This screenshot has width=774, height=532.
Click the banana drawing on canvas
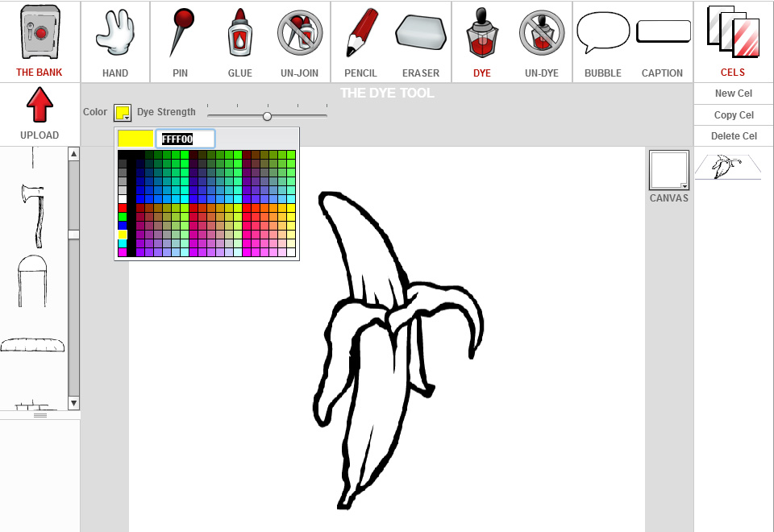[x=397, y=350]
